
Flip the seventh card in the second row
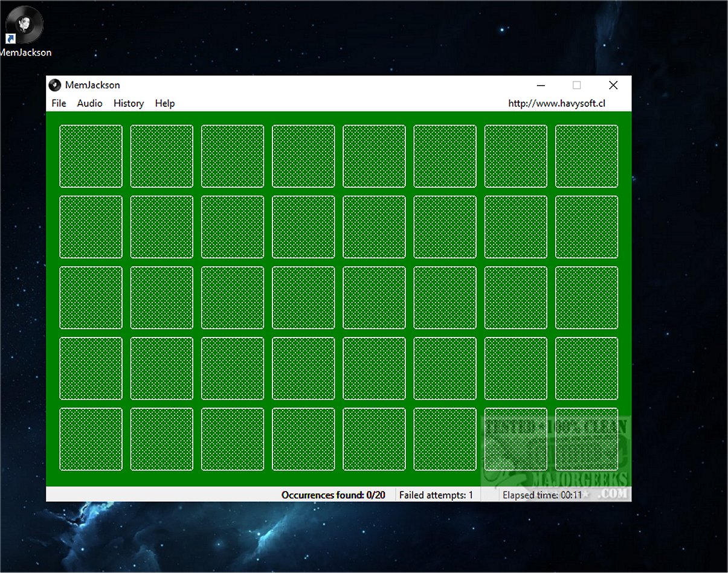click(x=515, y=227)
